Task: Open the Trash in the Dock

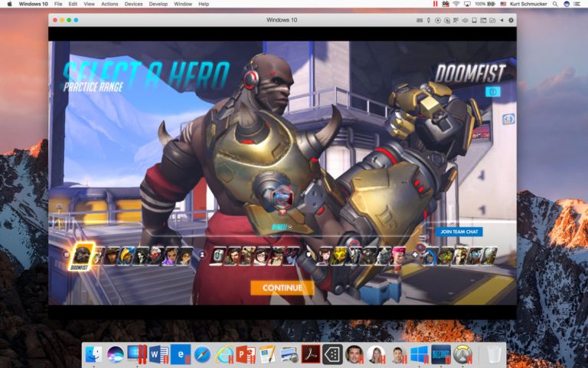Action: 495,354
